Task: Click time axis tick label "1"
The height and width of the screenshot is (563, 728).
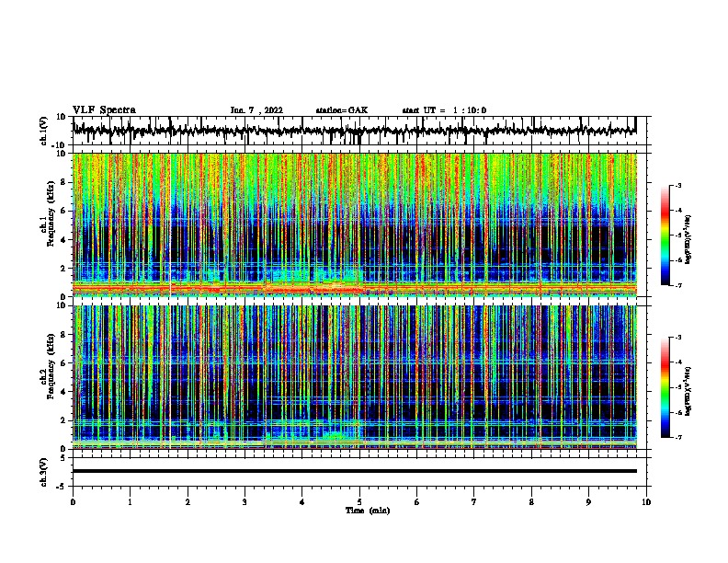Action: [131, 502]
